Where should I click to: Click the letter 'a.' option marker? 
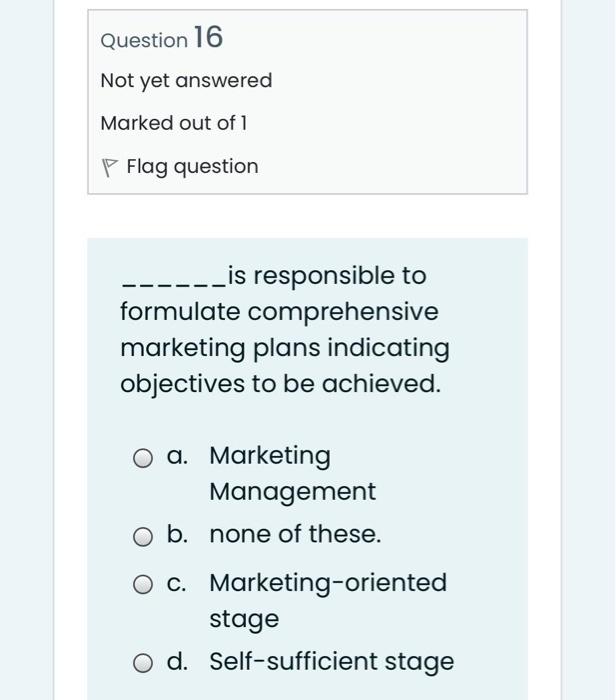click(178, 456)
